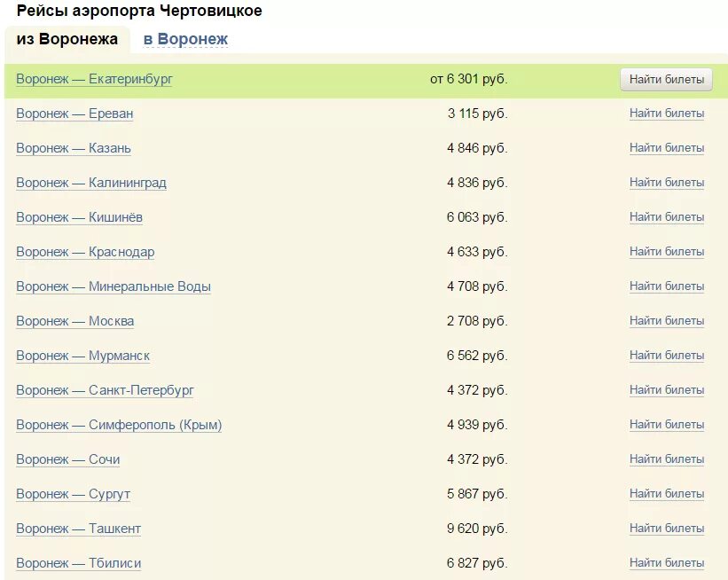This screenshot has width=728, height=580.
Task: Open the Воронеж — Москва route link
Action: coord(75,321)
